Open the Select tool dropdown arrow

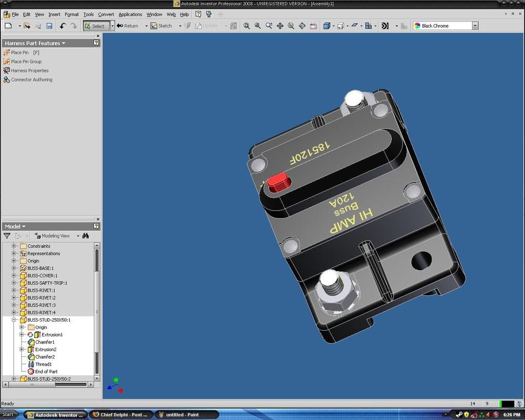112,26
